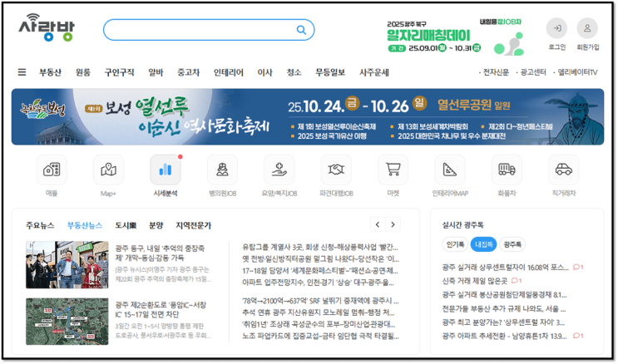Open the 요양/복지JOB icon
The image size is (618, 364).
[x=279, y=170]
